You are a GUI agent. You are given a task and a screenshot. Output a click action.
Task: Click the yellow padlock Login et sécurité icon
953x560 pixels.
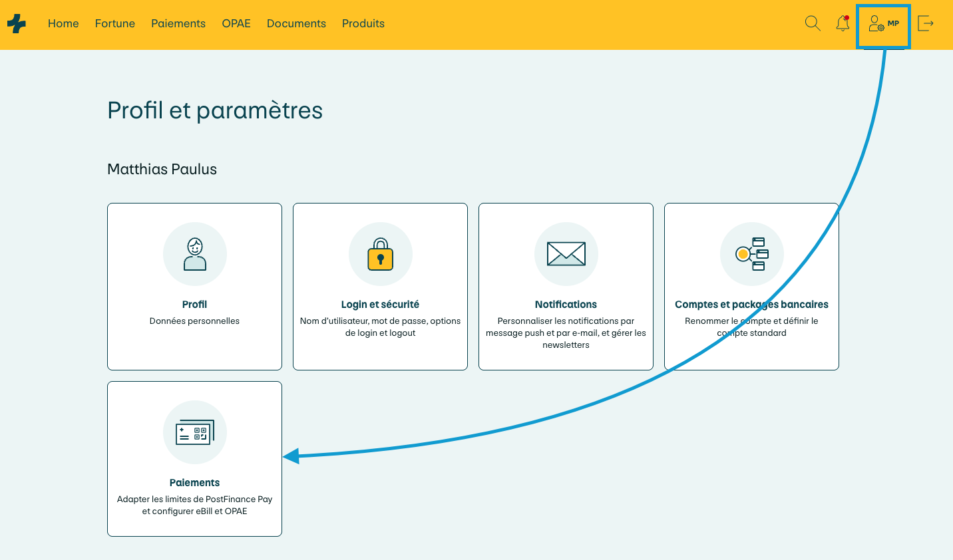[380, 254]
